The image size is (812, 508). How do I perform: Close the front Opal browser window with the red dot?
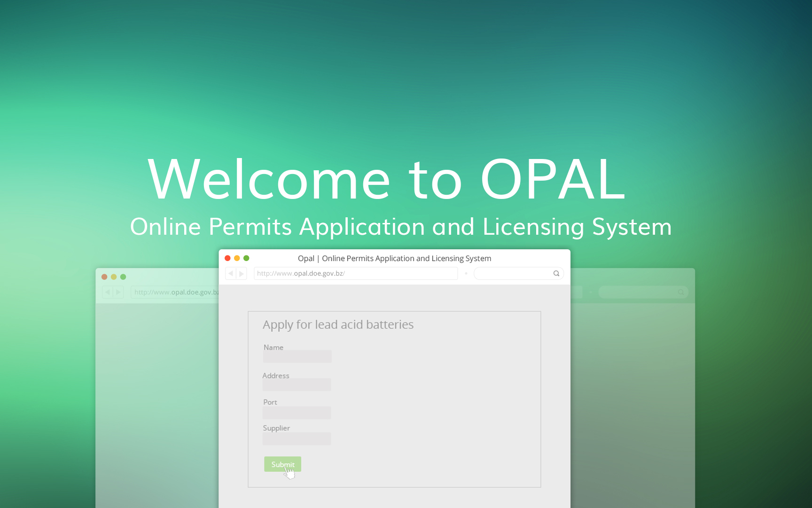[x=227, y=258]
